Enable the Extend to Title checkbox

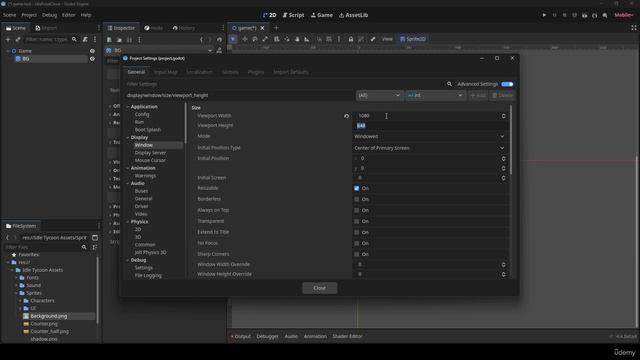pos(356,232)
